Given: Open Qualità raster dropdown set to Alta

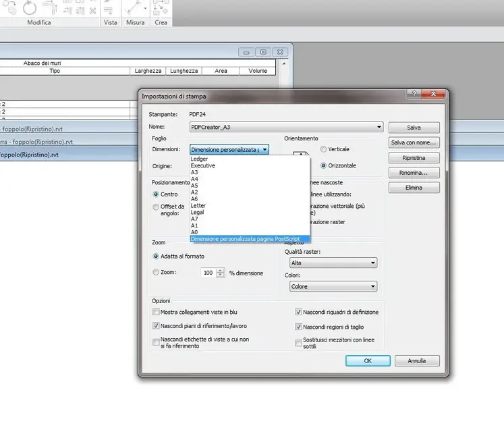Looking at the screenshot, I should click(333, 263).
